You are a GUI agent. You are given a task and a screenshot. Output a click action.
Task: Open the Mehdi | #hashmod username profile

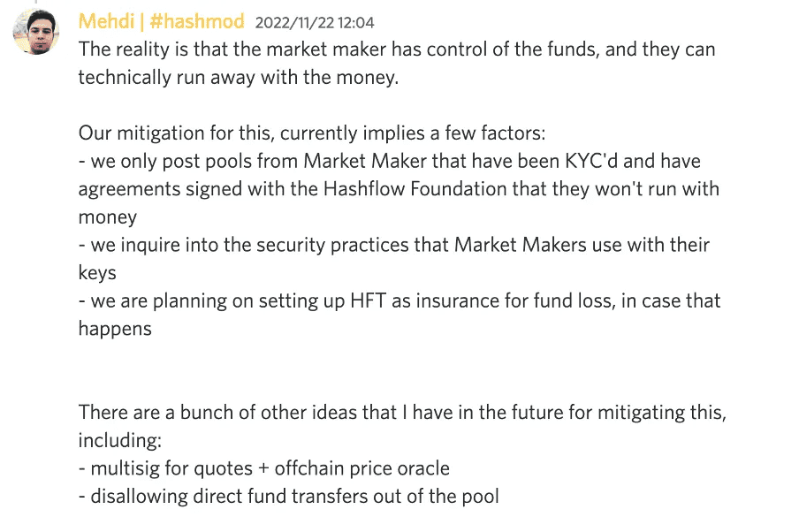(x=161, y=21)
